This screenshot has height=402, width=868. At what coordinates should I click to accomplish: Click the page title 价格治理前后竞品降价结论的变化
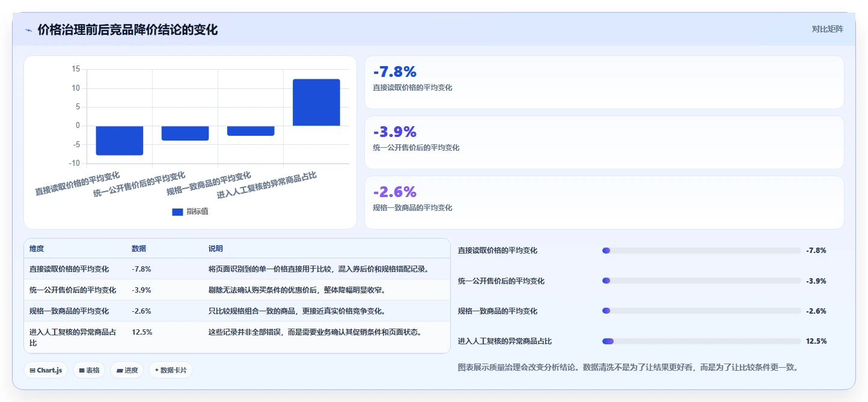[127, 29]
